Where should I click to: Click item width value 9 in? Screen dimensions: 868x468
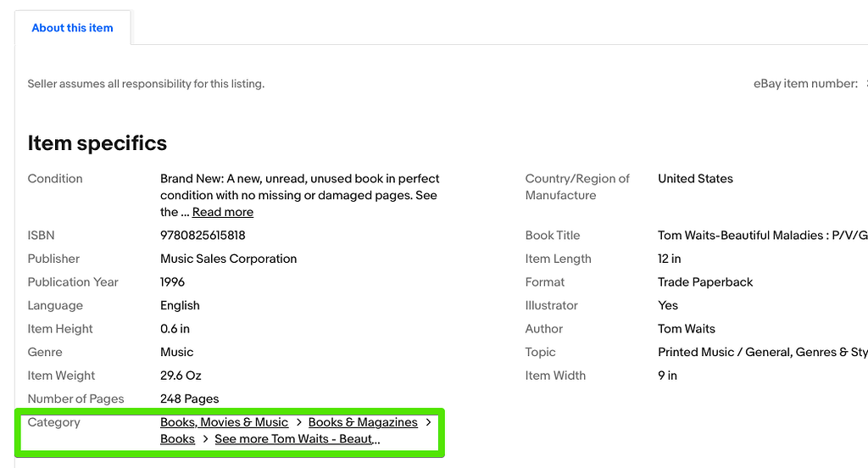point(667,376)
